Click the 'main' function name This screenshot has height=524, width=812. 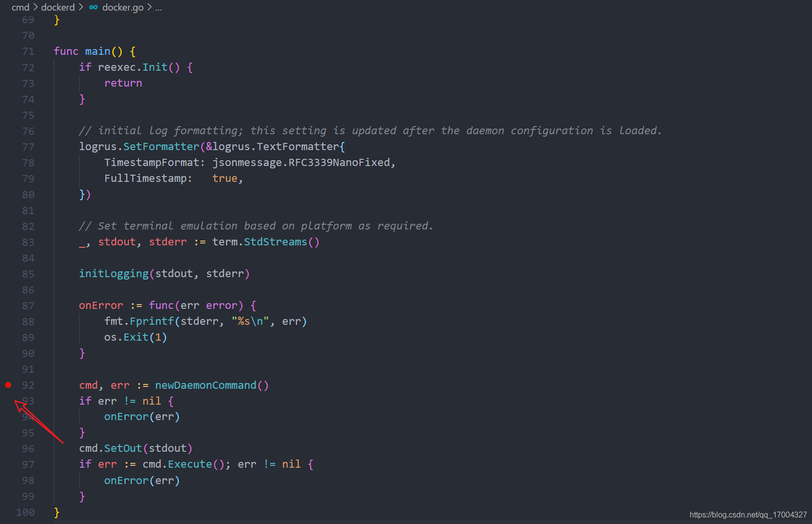[x=98, y=51]
